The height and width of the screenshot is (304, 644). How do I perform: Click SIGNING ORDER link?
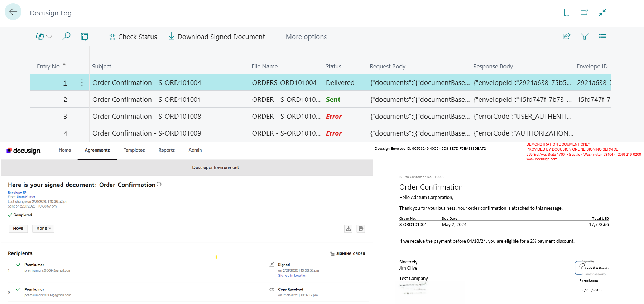tap(348, 253)
